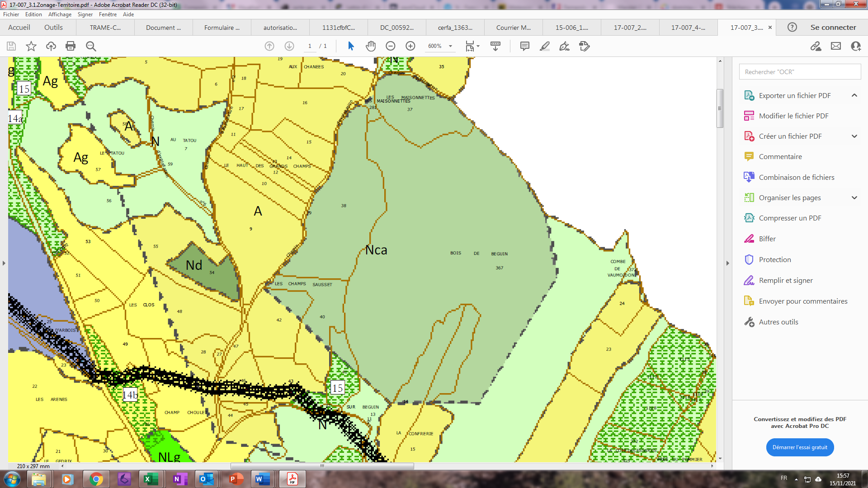868x488 pixels.
Task: Open the sign document pen tool
Action: tap(565, 46)
